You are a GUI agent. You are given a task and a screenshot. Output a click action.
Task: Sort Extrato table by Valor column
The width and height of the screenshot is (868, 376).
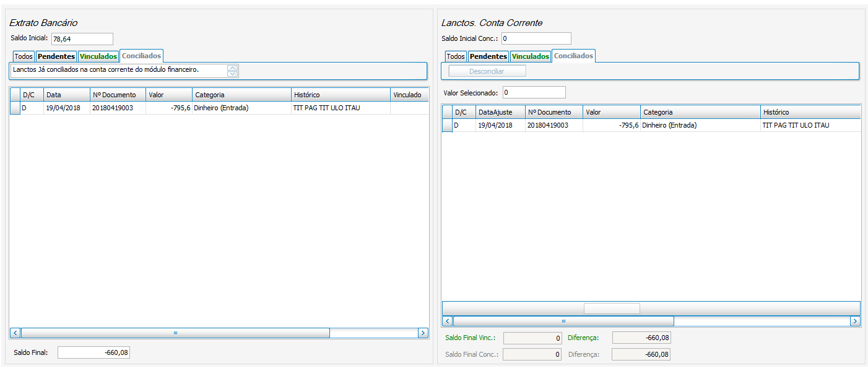[169, 95]
